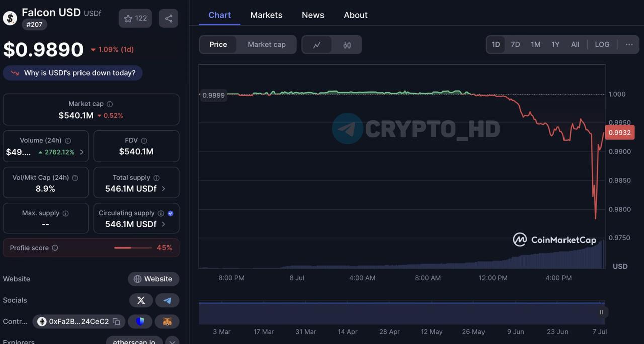Click the Profile score progress bar
The height and width of the screenshot is (344, 644).
click(133, 248)
